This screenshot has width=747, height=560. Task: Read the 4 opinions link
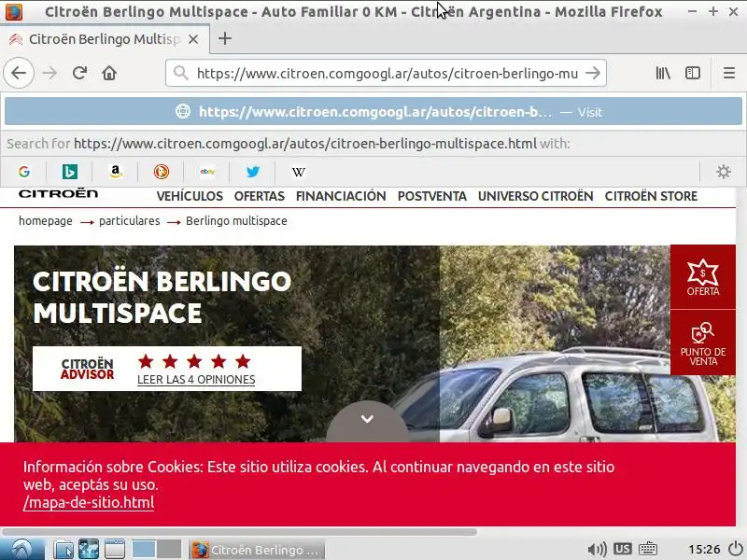pyautogui.click(x=196, y=380)
